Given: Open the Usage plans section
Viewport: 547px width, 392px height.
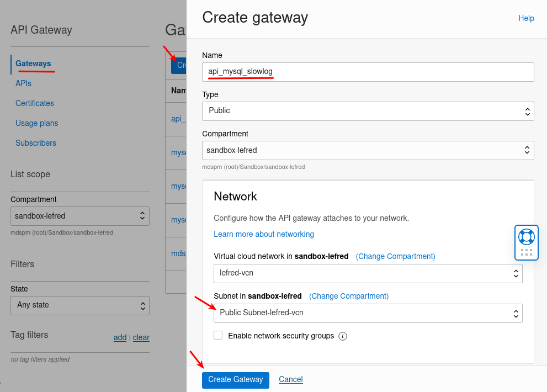Looking at the screenshot, I should pos(36,123).
